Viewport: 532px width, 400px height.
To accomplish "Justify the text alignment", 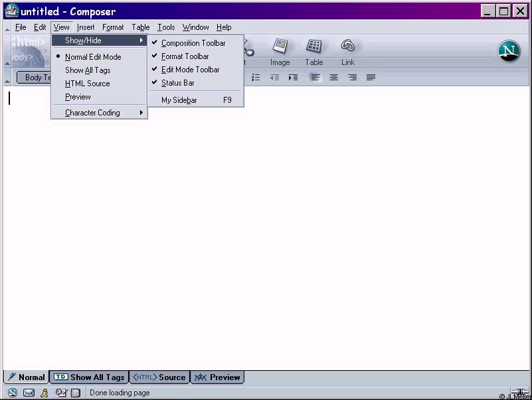I will 371,78.
